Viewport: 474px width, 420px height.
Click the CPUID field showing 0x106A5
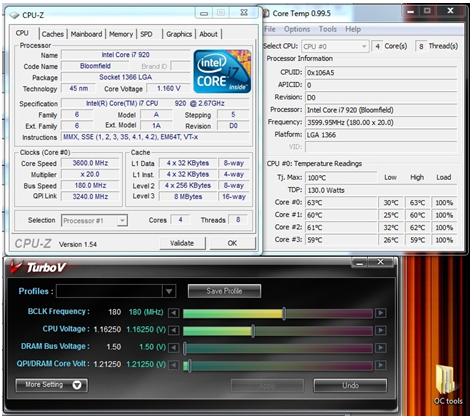(381, 73)
